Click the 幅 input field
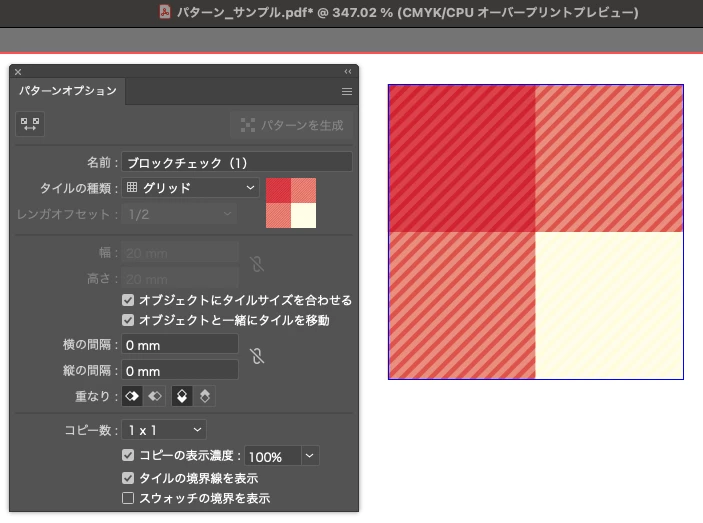 180,253
